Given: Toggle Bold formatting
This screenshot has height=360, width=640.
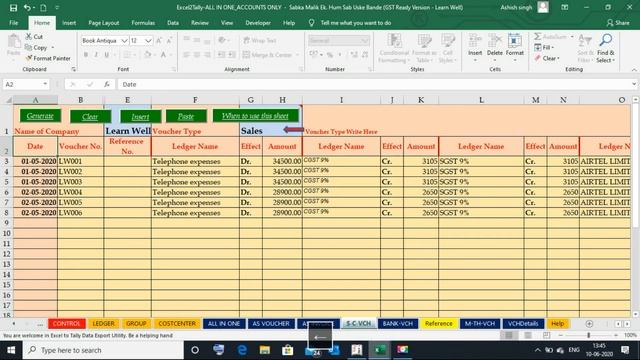Looking at the screenshot, I should tap(86, 54).
